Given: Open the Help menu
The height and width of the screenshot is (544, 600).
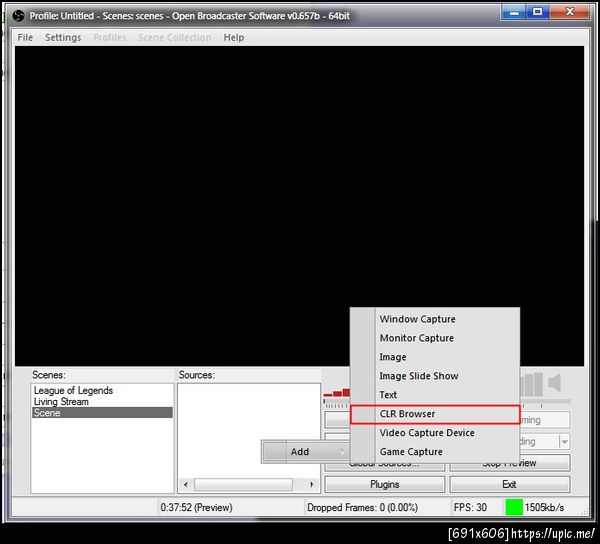Looking at the screenshot, I should click(x=234, y=37).
